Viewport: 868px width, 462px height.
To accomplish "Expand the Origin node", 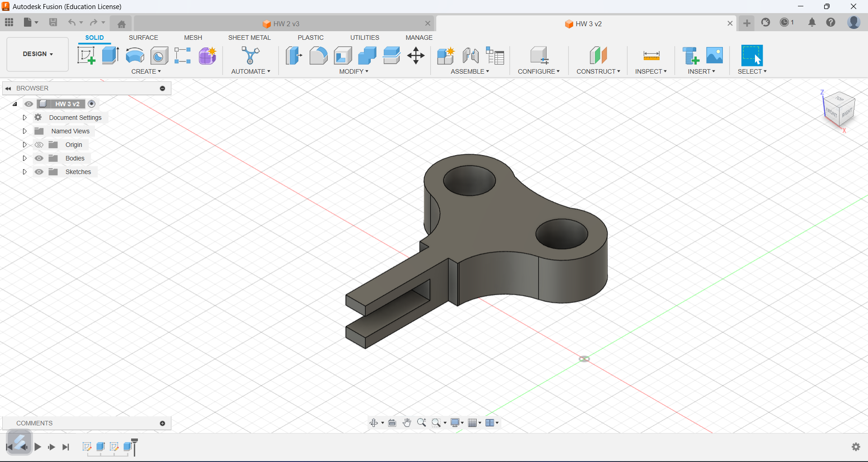I will (x=25, y=145).
